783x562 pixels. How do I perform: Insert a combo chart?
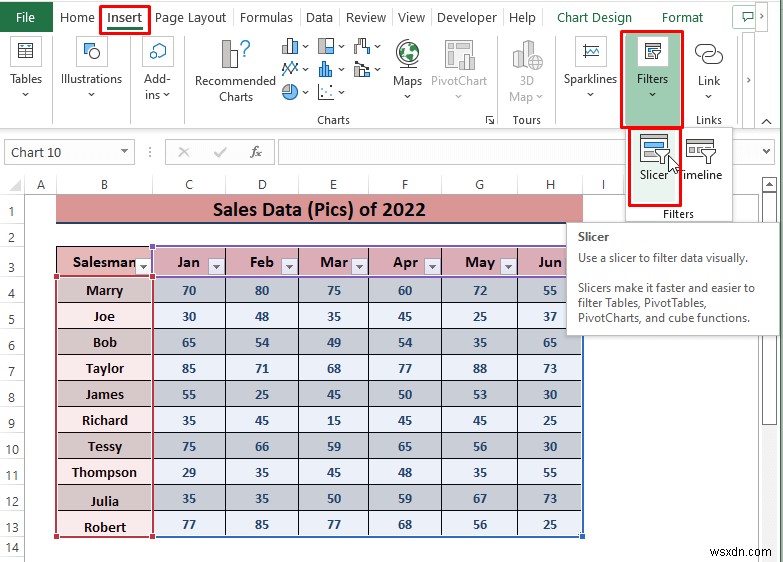[367, 69]
